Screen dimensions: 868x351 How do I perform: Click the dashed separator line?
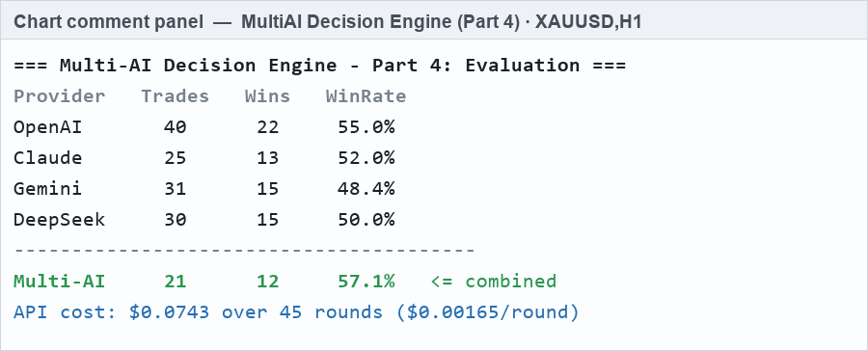pos(244,251)
